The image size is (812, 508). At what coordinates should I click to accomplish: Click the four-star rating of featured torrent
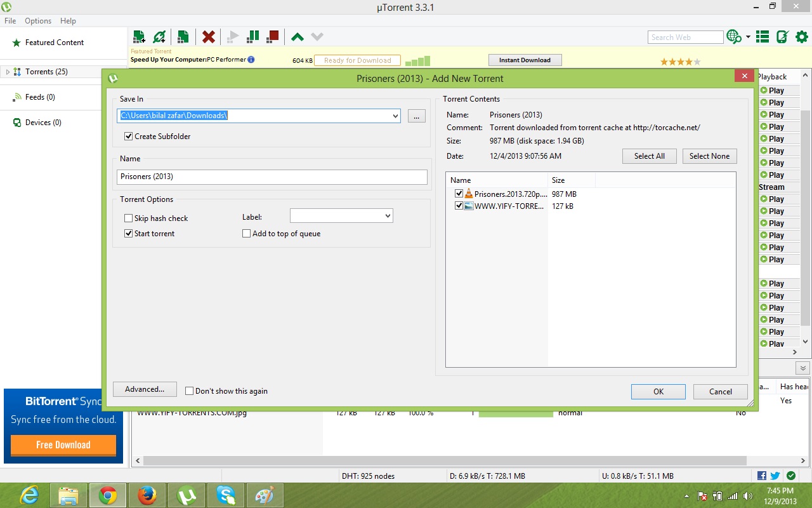[x=680, y=62]
